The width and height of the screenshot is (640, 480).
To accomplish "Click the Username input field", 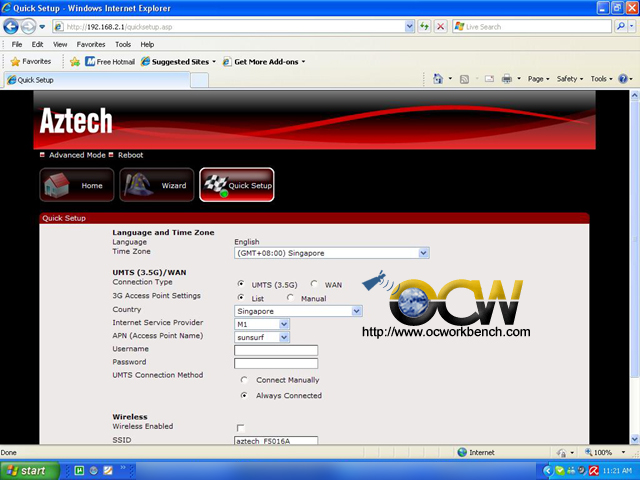I will coord(276,350).
